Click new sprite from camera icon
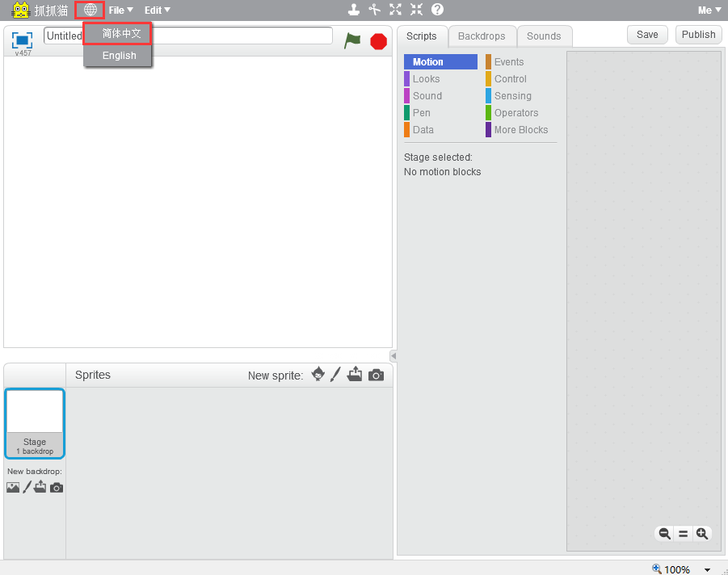Image resolution: width=728 pixels, height=575 pixels. [x=376, y=375]
